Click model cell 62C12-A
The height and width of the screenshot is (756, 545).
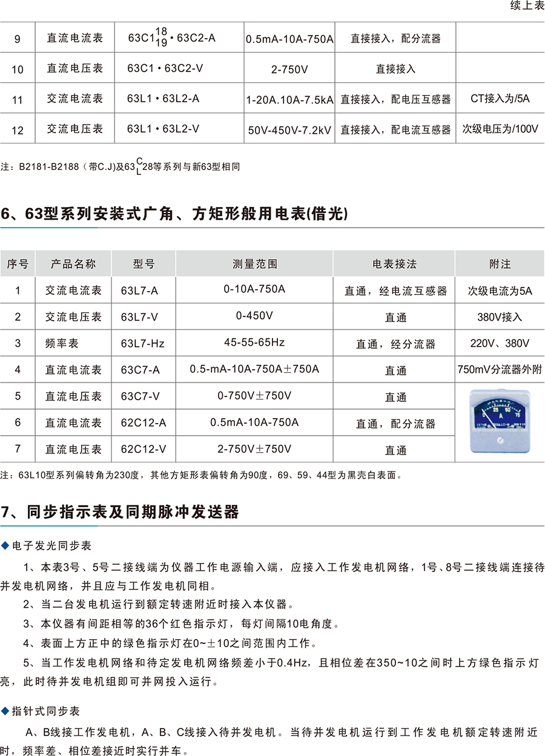click(x=144, y=423)
